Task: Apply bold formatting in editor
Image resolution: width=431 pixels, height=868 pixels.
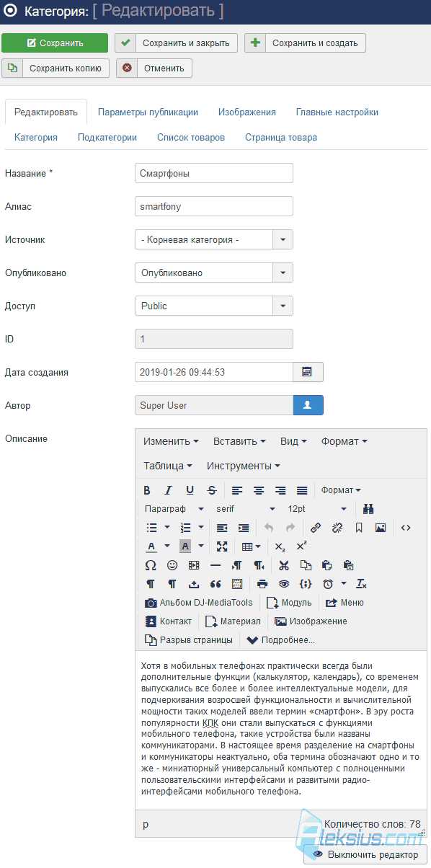Action: 147,490
